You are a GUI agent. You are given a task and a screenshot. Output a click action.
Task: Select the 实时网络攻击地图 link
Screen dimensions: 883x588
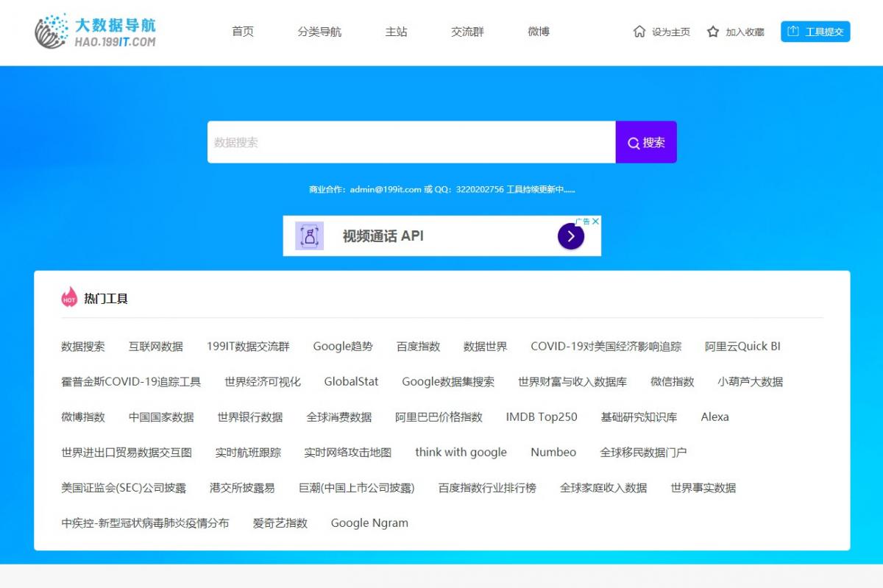[x=348, y=452]
